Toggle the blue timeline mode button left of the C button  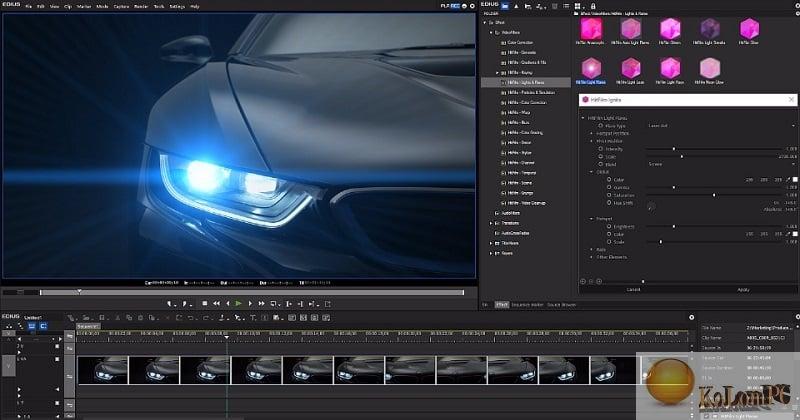[32, 326]
